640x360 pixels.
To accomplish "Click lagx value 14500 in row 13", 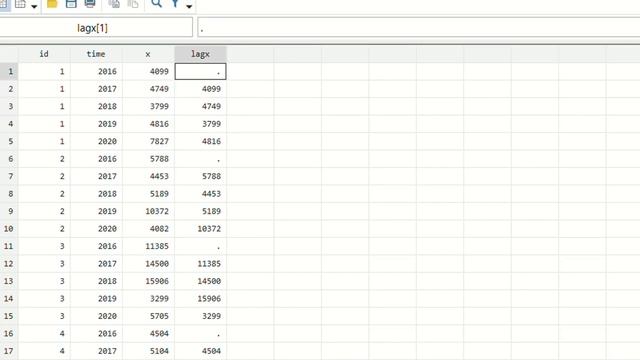I will [200, 281].
